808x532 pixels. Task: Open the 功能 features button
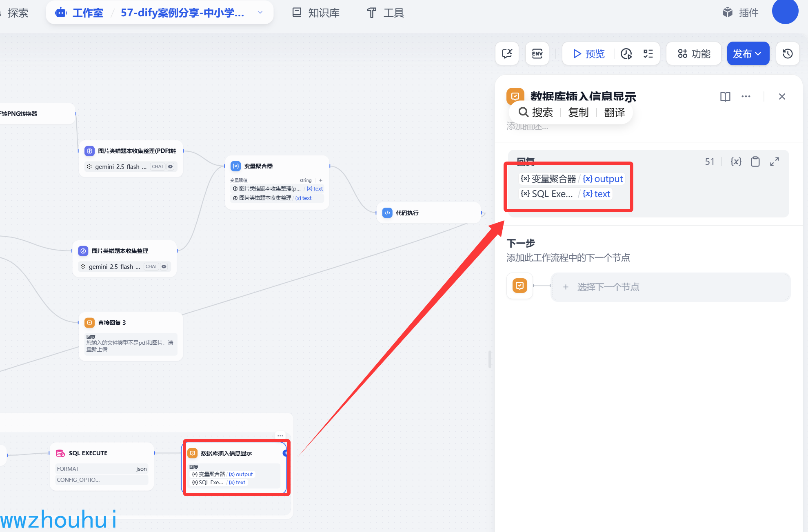point(694,53)
